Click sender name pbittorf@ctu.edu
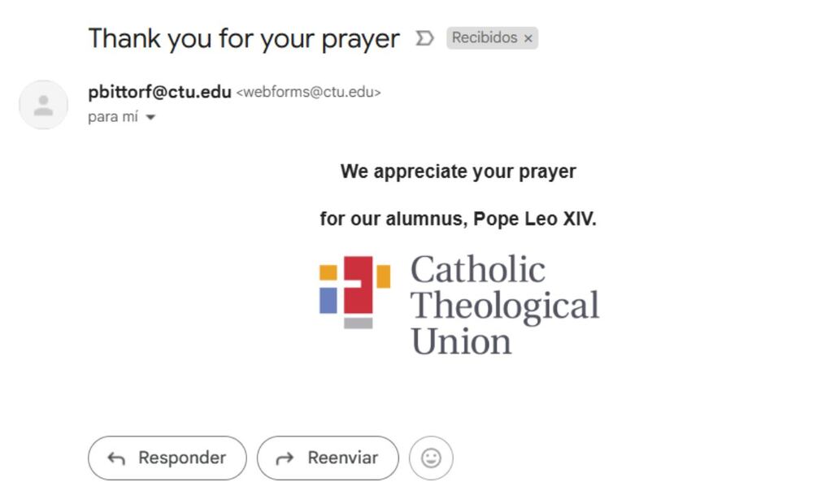Image resolution: width=817 pixels, height=504 pixels. 159,92
